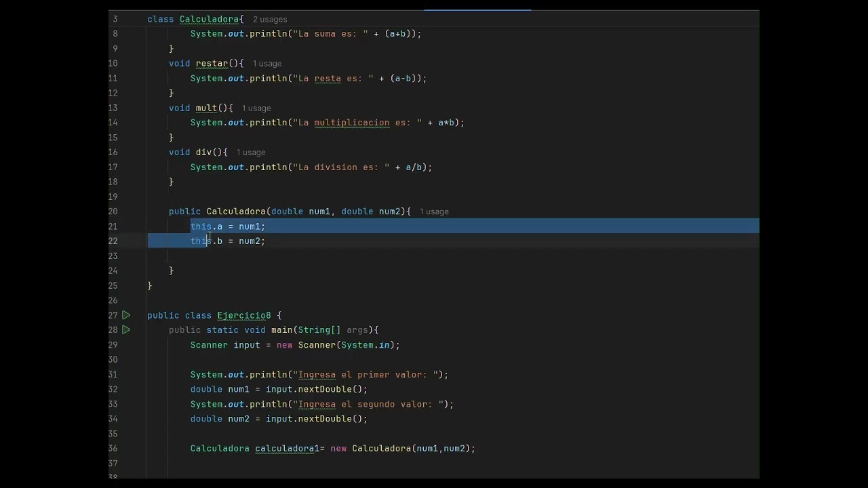The width and height of the screenshot is (868, 488).
Task: Run the Ejercicio8 class via gutter icon
Action: [126, 315]
